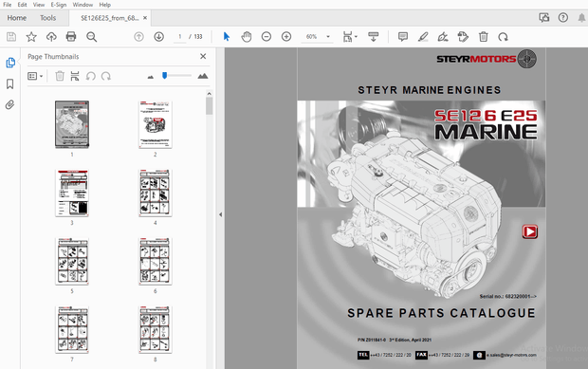Open the Attachments paperclip panel icon

(10, 104)
